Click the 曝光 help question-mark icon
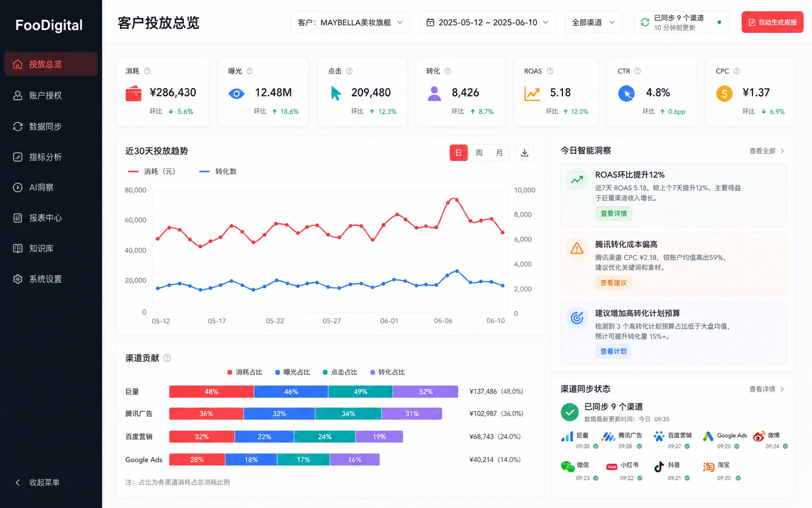The image size is (812, 508). (x=249, y=71)
